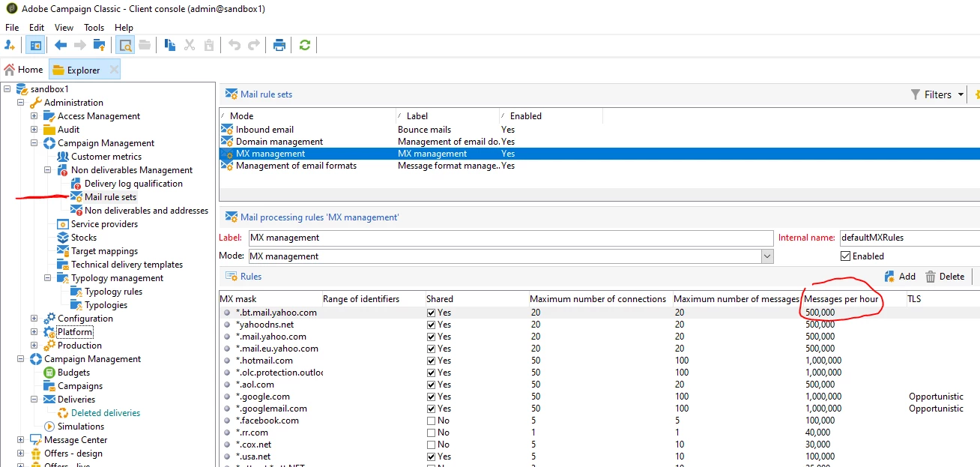The width and height of the screenshot is (980, 467).
Task: Open the File menu
Action: [x=12, y=28]
